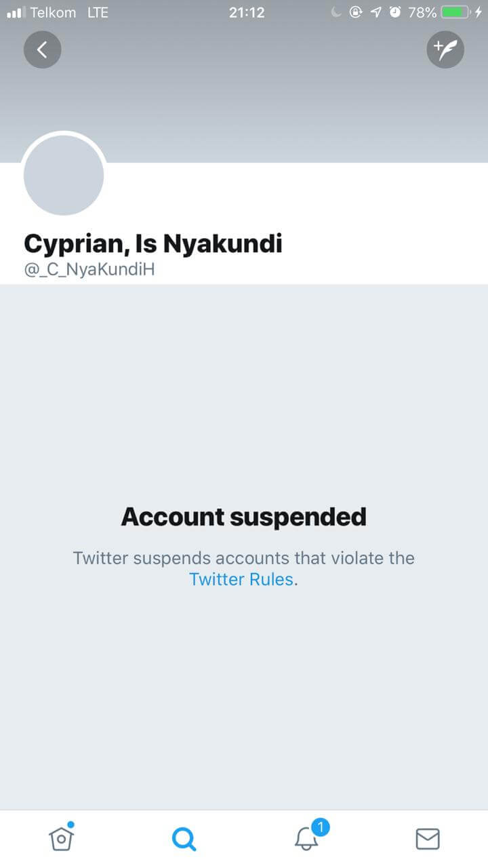This screenshot has height=868, width=488.
Task: Follow the Twitter Rules link
Action: coord(241,580)
